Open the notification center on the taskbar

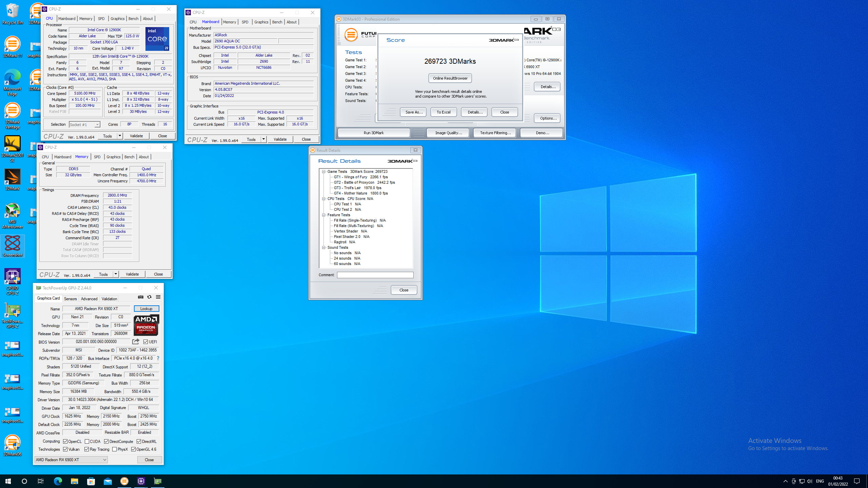(x=857, y=481)
